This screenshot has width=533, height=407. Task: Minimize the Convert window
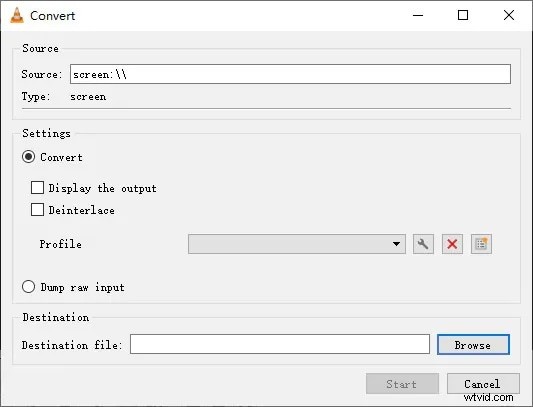click(x=418, y=15)
